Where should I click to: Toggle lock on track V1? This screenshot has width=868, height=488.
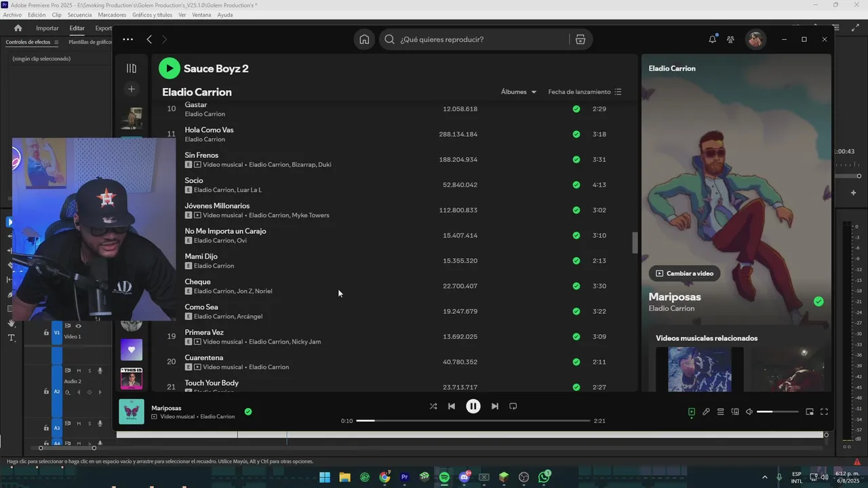[46, 333]
